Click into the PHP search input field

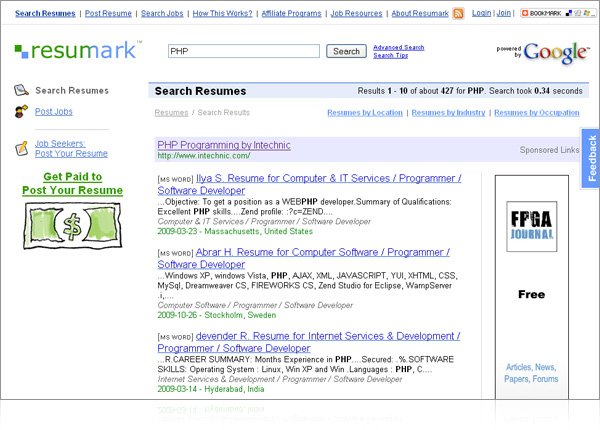(x=243, y=51)
